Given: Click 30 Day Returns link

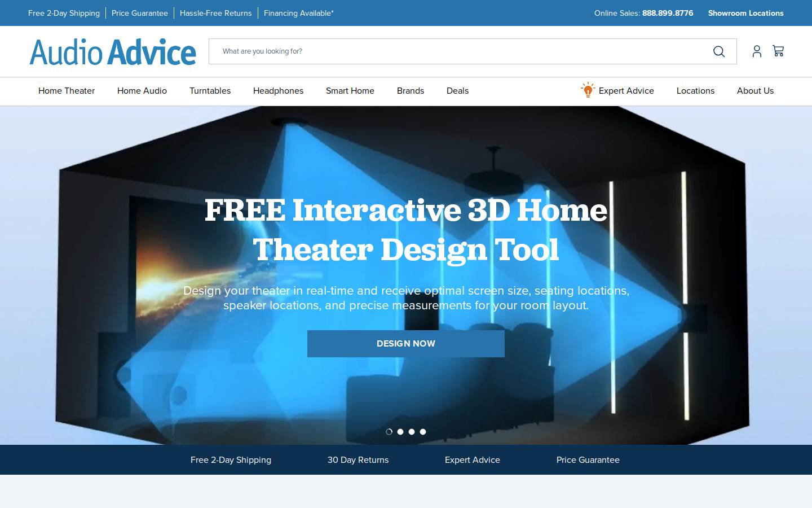Looking at the screenshot, I should pyautogui.click(x=358, y=460).
